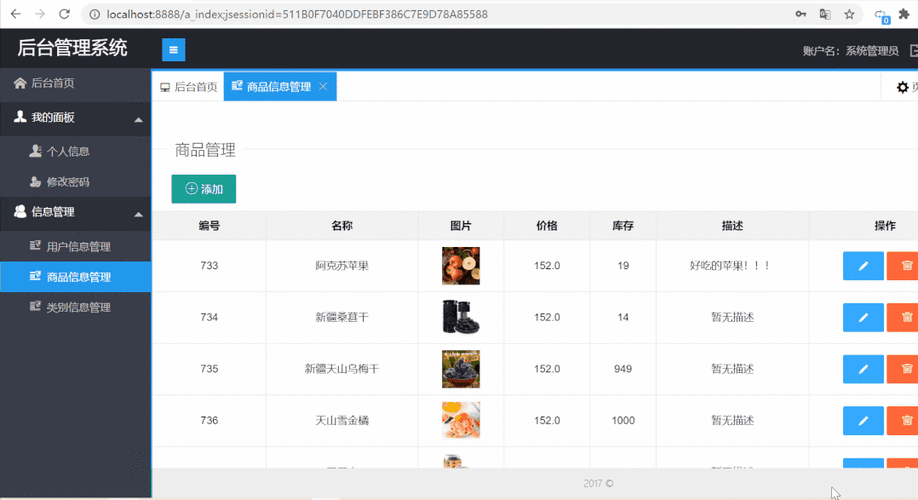Open 个人信息 in the sidebar

(x=76, y=151)
